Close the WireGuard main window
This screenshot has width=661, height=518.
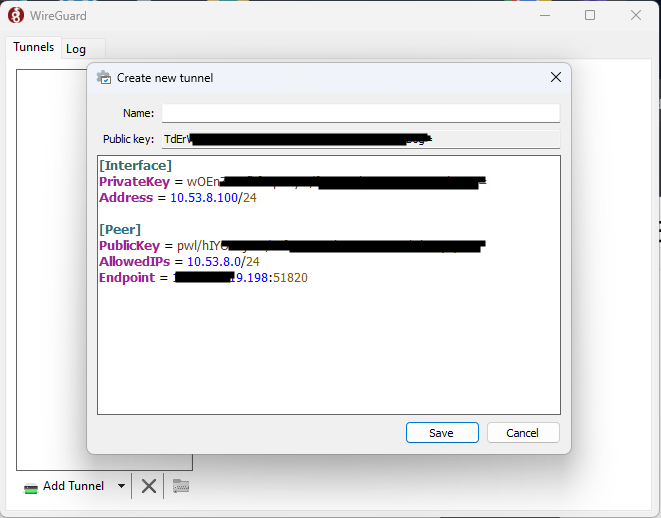[636, 16]
